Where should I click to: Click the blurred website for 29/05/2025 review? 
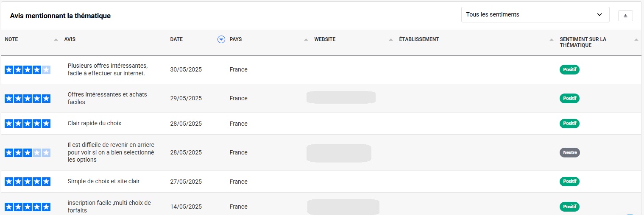[341, 97]
